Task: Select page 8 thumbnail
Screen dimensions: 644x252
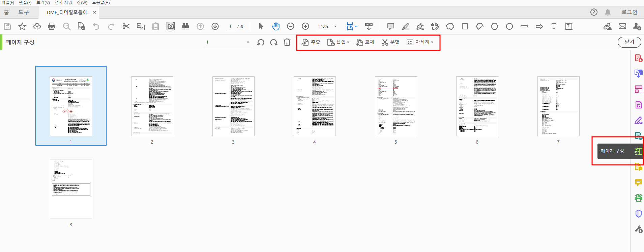Action: pyautogui.click(x=71, y=189)
